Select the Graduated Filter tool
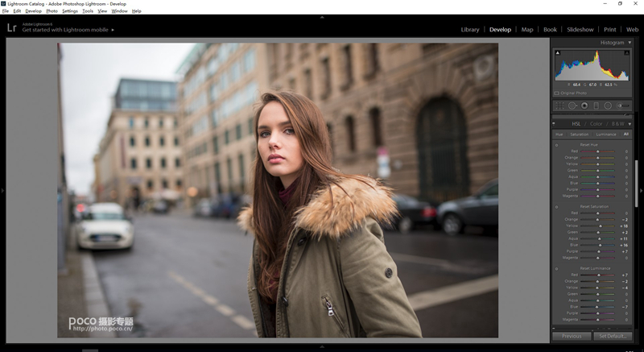 pyautogui.click(x=596, y=106)
